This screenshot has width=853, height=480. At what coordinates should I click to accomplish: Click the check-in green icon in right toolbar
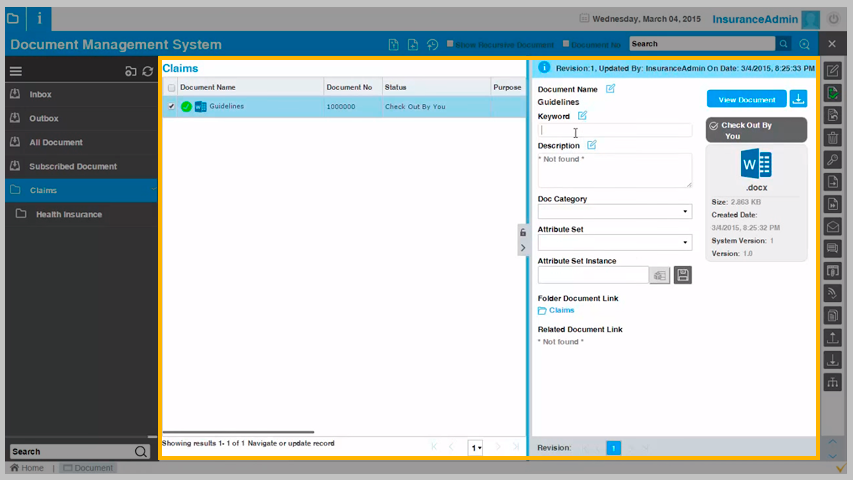[833, 93]
